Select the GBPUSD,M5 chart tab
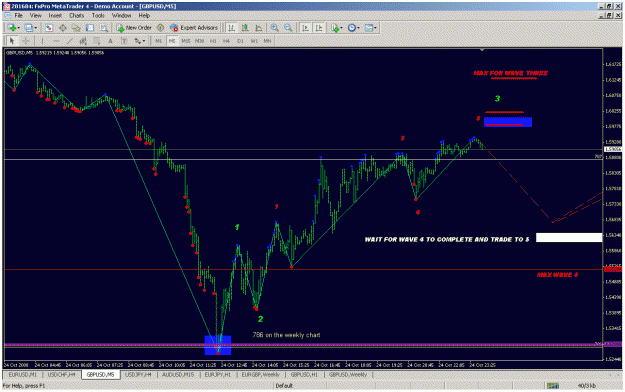This screenshot has width=625, height=392. [x=100, y=375]
